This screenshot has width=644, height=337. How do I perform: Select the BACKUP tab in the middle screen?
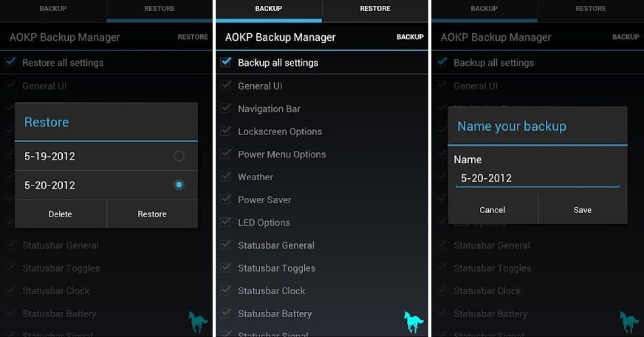[x=268, y=9]
